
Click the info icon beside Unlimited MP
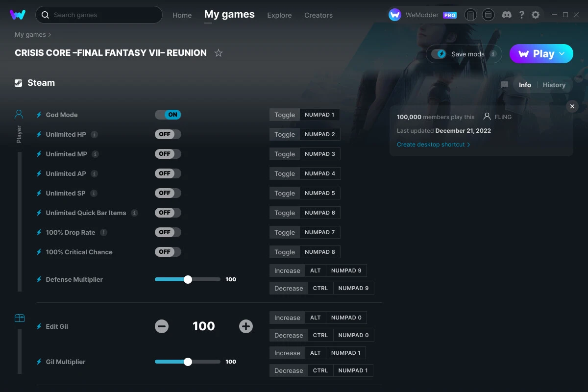tap(96, 154)
